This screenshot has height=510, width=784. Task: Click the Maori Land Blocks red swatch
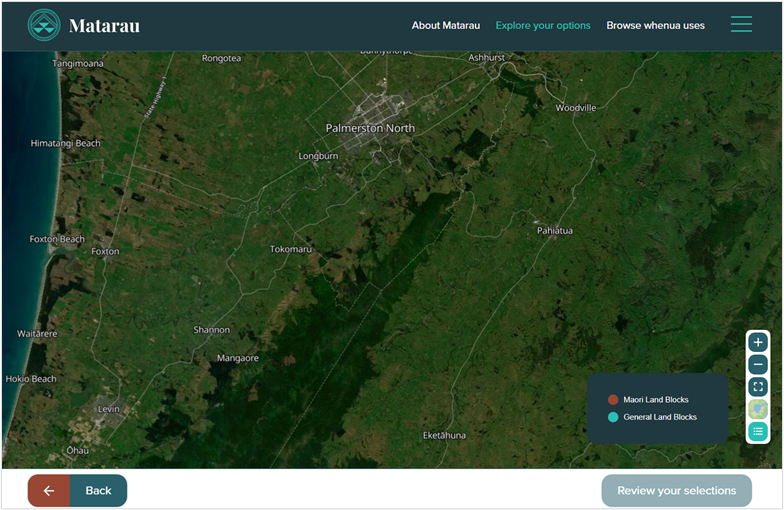pos(613,400)
